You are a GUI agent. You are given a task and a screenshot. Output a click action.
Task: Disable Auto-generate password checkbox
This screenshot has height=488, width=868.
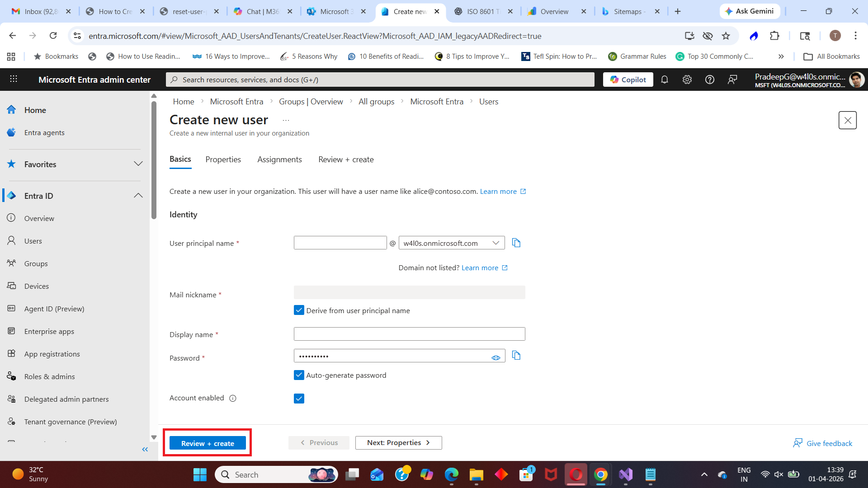coord(299,375)
